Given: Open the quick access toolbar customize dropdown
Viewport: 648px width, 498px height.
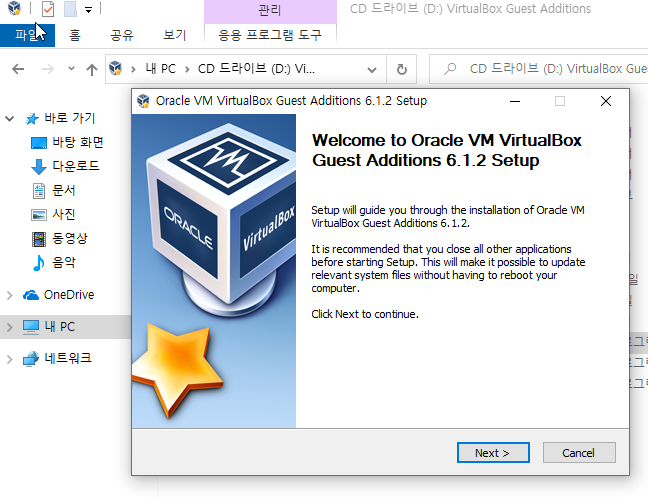Looking at the screenshot, I should click(x=88, y=10).
